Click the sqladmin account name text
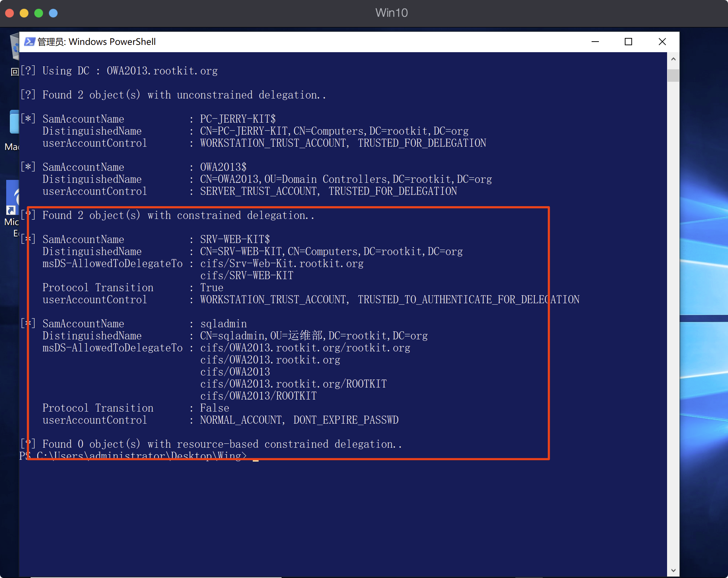The height and width of the screenshot is (578, 728). [x=223, y=324]
